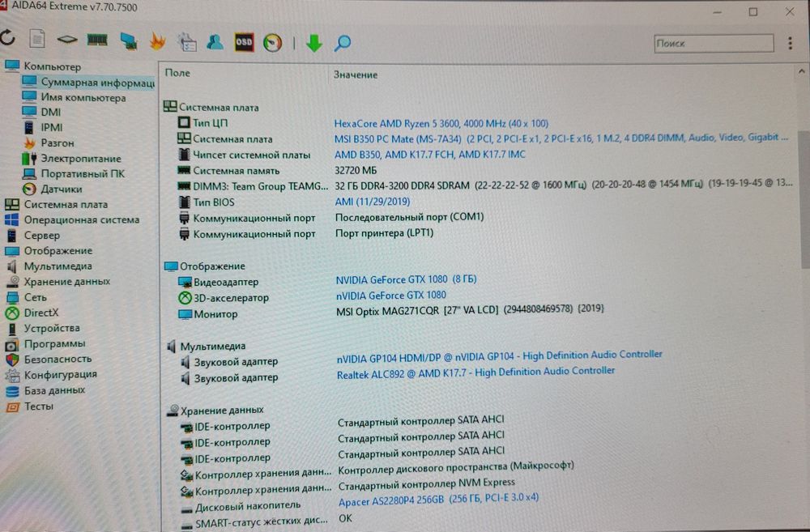This screenshot has width=810, height=532.
Task: Open NVIDIA GeForce GTX 1080 (8 ГБ) link
Action: point(406,279)
